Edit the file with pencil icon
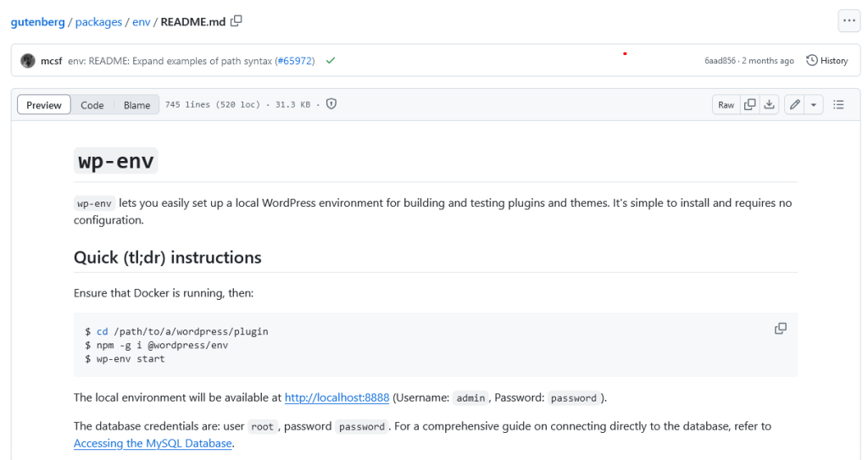 tap(794, 104)
